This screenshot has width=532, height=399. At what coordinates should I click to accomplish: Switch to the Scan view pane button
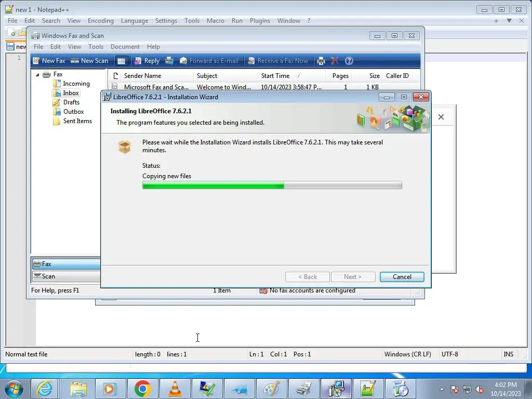tap(66, 276)
